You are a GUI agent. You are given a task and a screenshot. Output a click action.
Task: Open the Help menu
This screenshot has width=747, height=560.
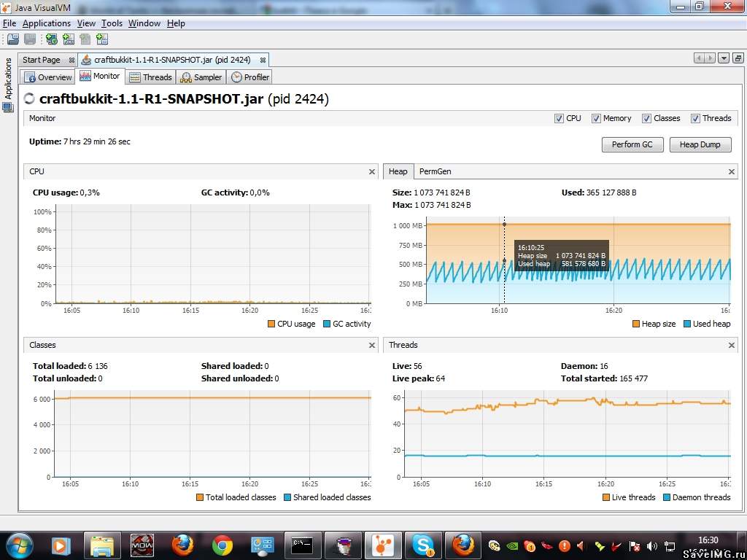[176, 23]
